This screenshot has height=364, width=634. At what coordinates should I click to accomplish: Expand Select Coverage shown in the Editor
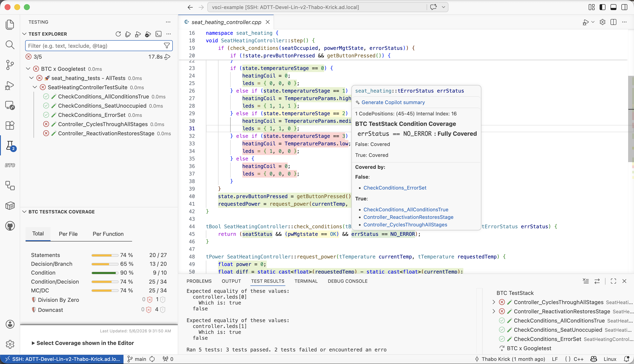tap(83, 343)
